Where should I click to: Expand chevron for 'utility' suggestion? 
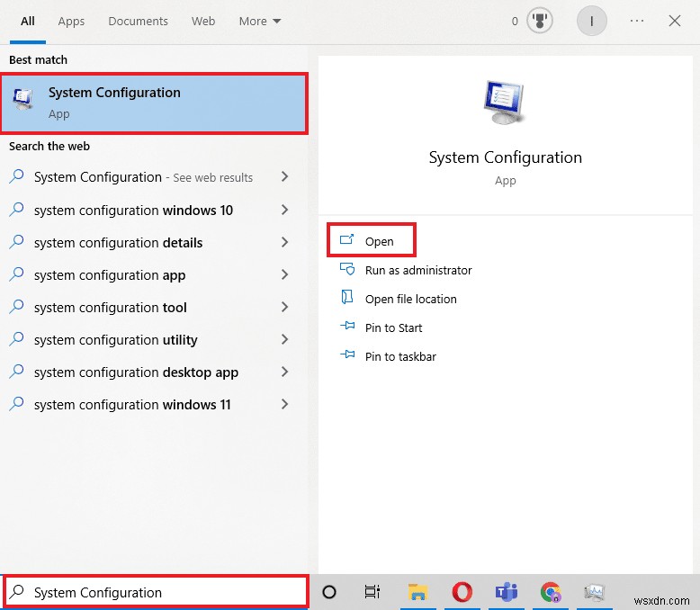tap(285, 339)
